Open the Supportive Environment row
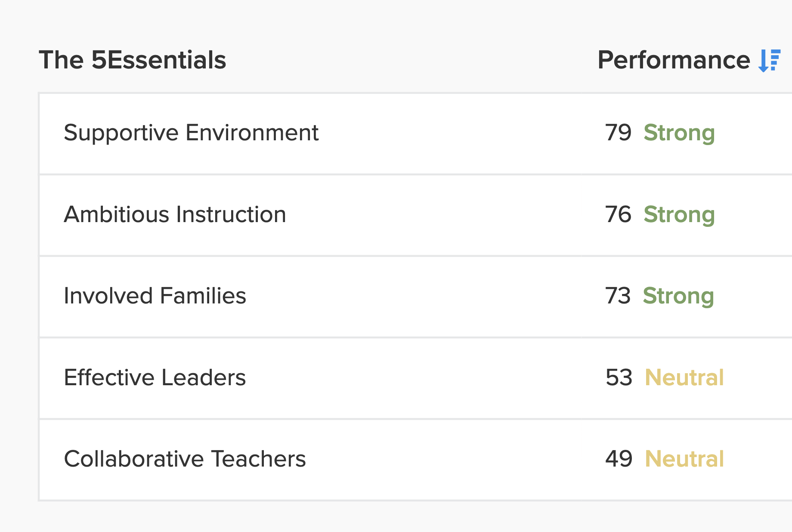Viewport: 792px width, 532px height. pos(416,133)
